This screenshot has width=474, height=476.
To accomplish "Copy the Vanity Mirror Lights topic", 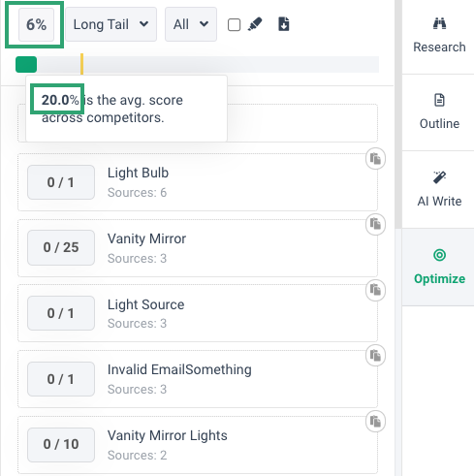I will pos(375,422).
